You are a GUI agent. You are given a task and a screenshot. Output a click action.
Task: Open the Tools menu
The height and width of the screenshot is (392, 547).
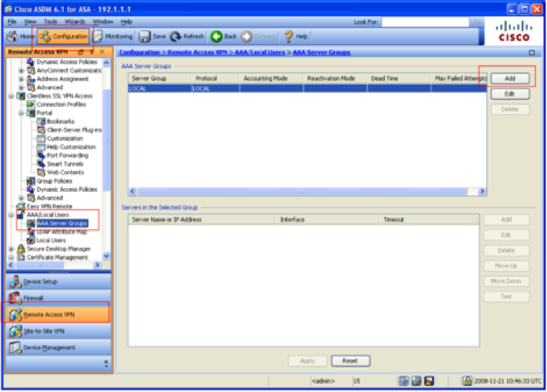pyautogui.click(x=51, y=22)
